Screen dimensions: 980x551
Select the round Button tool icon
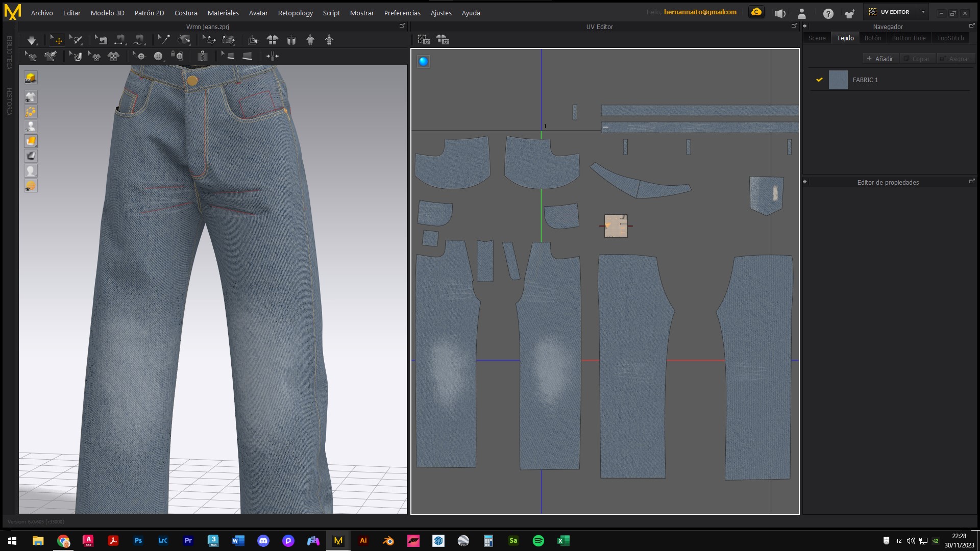pyautogui.click(x=158, y=56)
